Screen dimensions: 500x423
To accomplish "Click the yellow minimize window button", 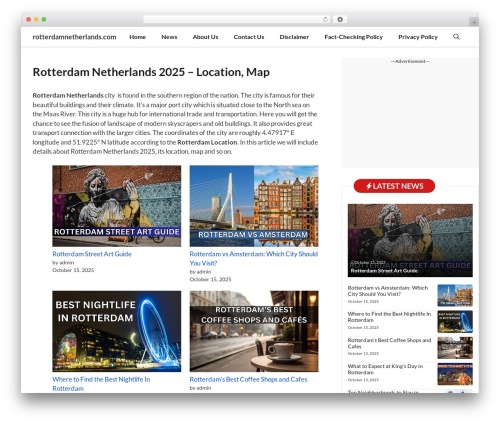I will 36,19.
